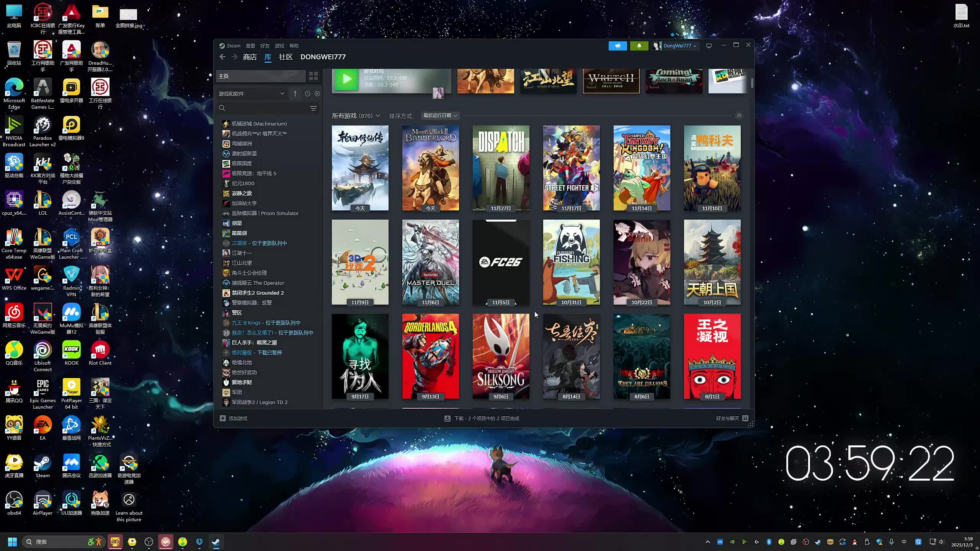This screenshot has width=980, height=551.
Task: Click the advanced filter icon beside search
Action: 313,108
